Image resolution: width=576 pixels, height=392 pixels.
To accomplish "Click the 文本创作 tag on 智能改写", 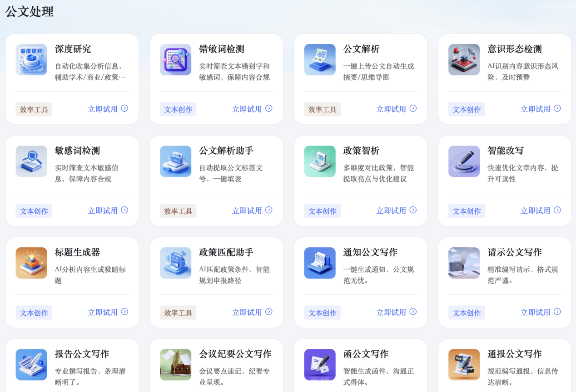I will (467, 211).
